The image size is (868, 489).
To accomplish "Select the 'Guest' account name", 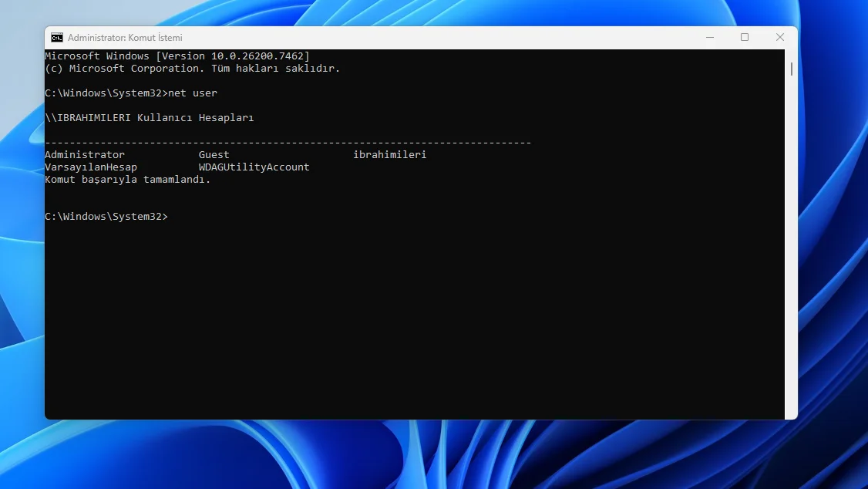I will 214,154.
